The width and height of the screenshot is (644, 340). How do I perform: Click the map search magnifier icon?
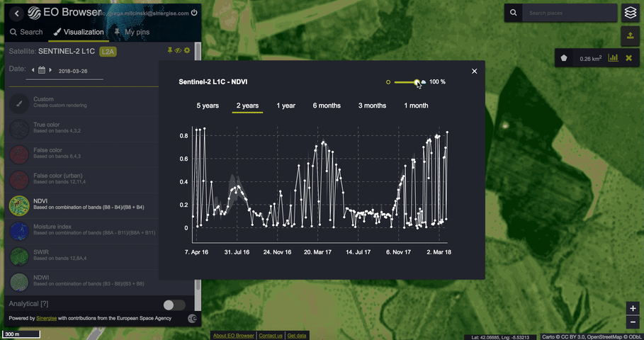pyautogui.click(x=514, y=13)
